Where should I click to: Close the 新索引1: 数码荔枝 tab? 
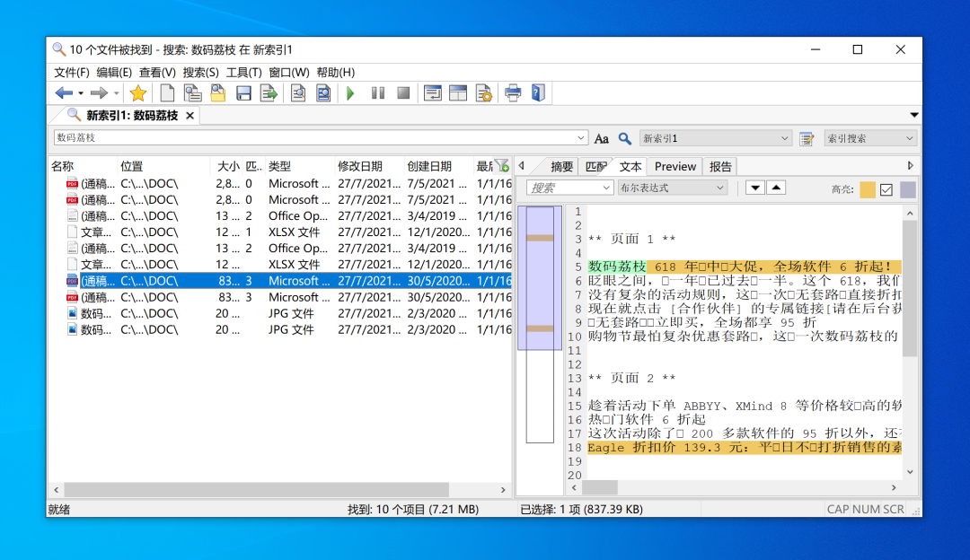click(190, 116)
